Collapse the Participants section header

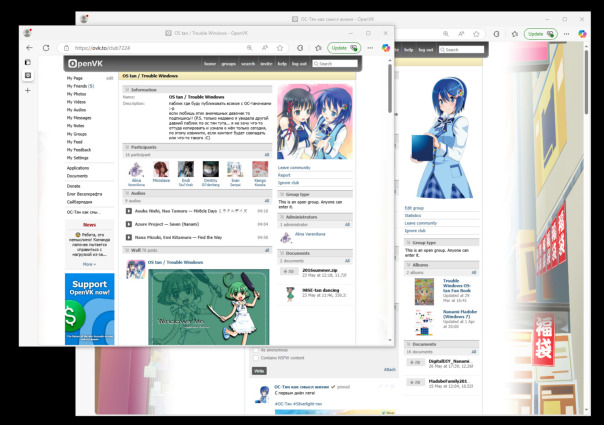(197, 147)
